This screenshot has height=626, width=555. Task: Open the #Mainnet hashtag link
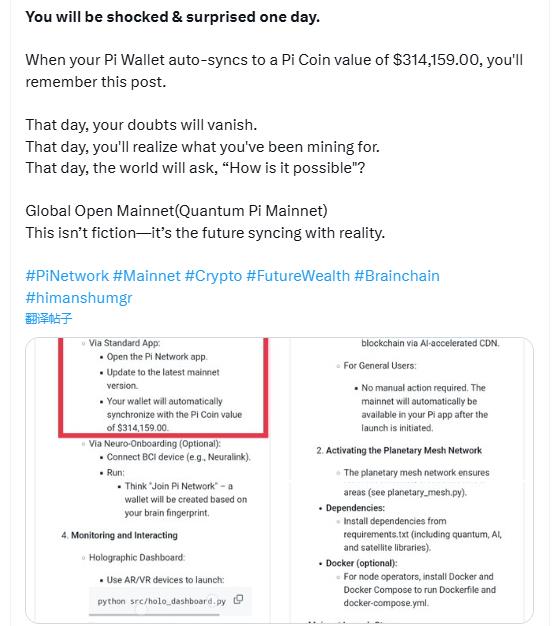(147, 276)
